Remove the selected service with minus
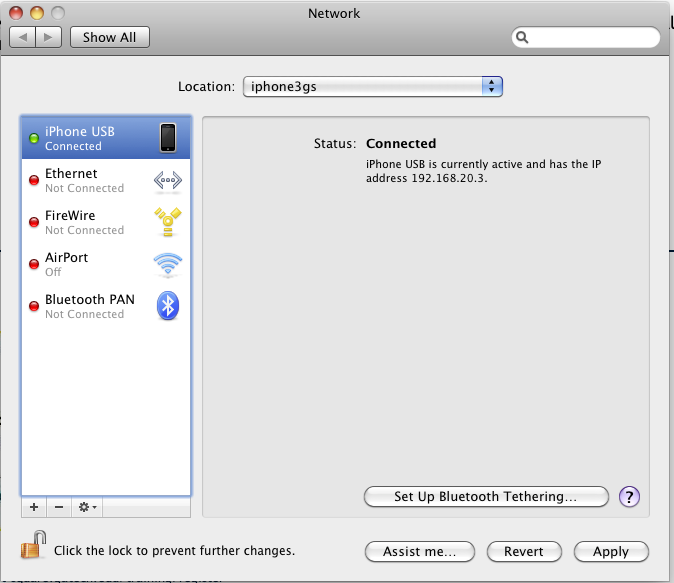This screenshot has height=583, width=674. pos(59,507)
